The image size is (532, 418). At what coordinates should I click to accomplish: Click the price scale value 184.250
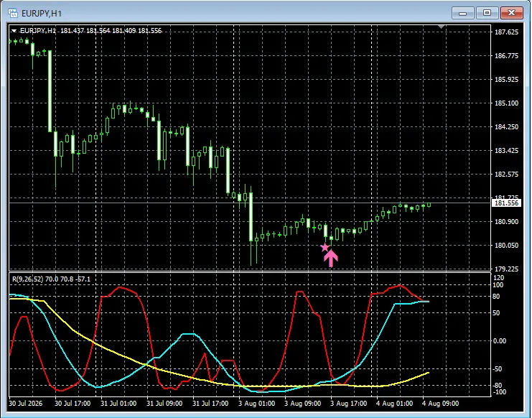[507, 127]
